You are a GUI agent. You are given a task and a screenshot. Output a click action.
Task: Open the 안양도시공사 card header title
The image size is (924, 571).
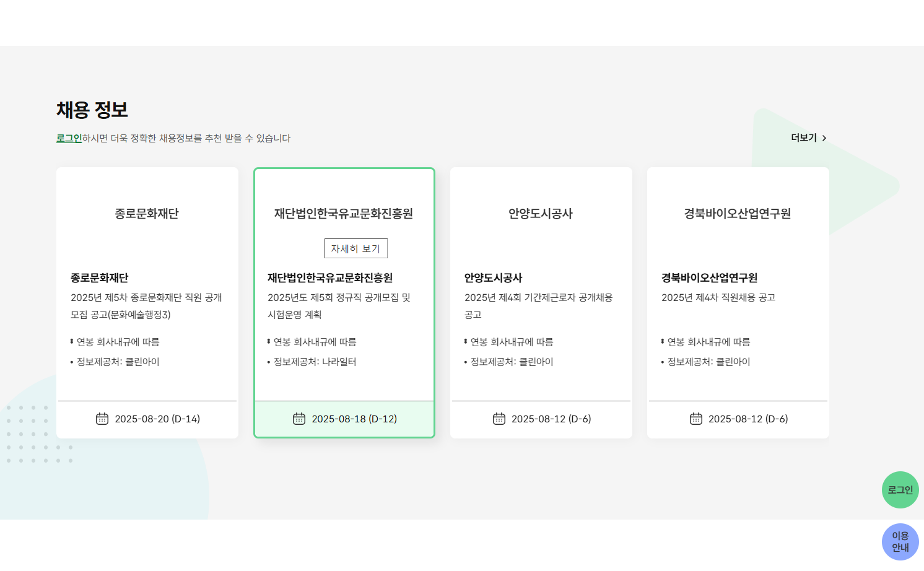tap(541, 214)
